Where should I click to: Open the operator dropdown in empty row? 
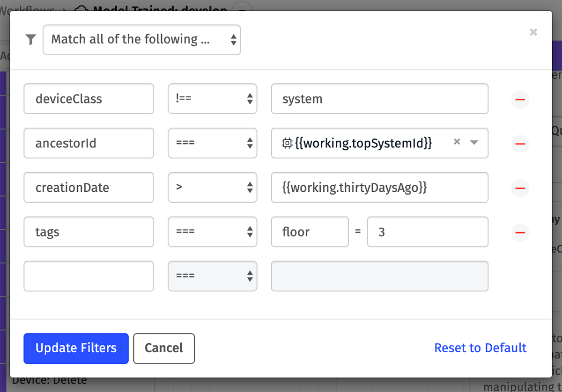pos(213,276)
